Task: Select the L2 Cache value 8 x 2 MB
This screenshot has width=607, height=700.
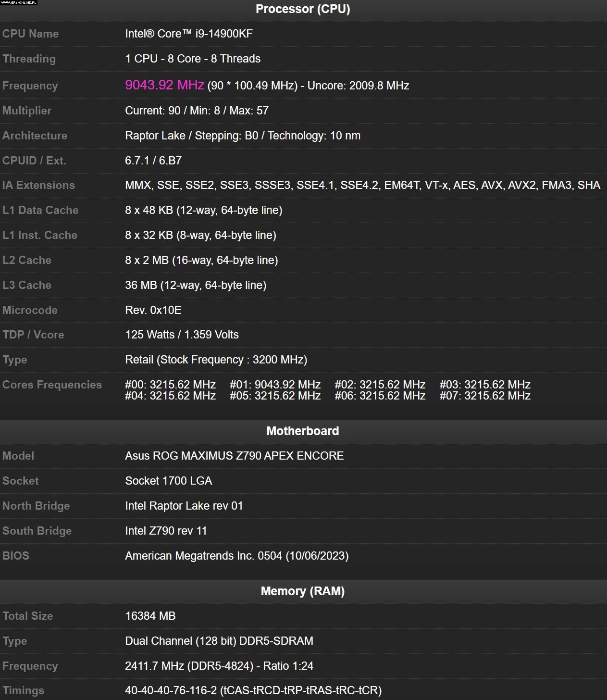Action: coord(201,260)
